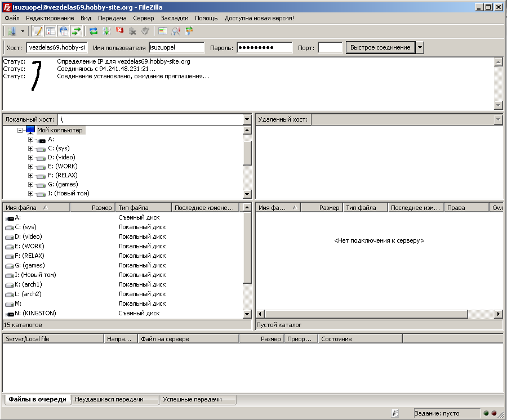Toggle synchronized browsing icon

click(189, 31)
